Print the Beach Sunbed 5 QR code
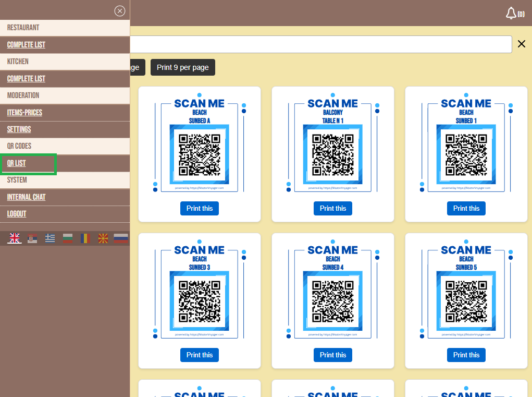The image size is (532, 397). pyautogui.click(x=466, y=355)
